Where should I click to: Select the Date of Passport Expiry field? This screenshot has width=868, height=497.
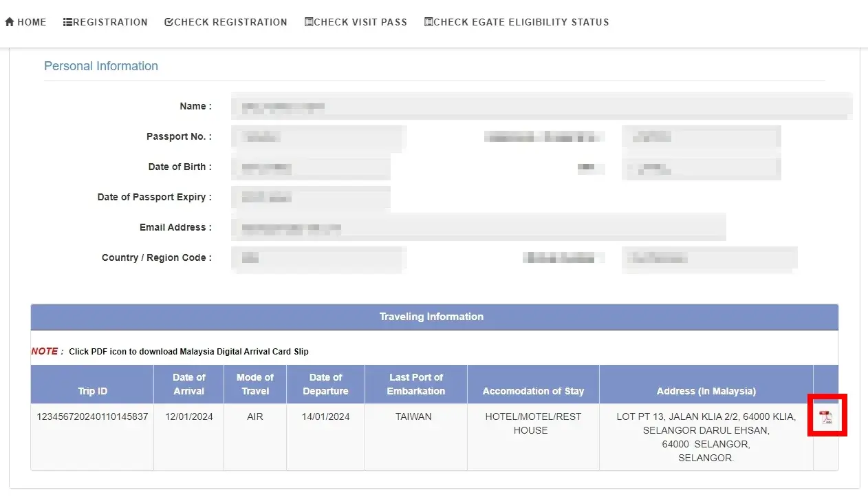pyautogui.click(x=310, y=198)
